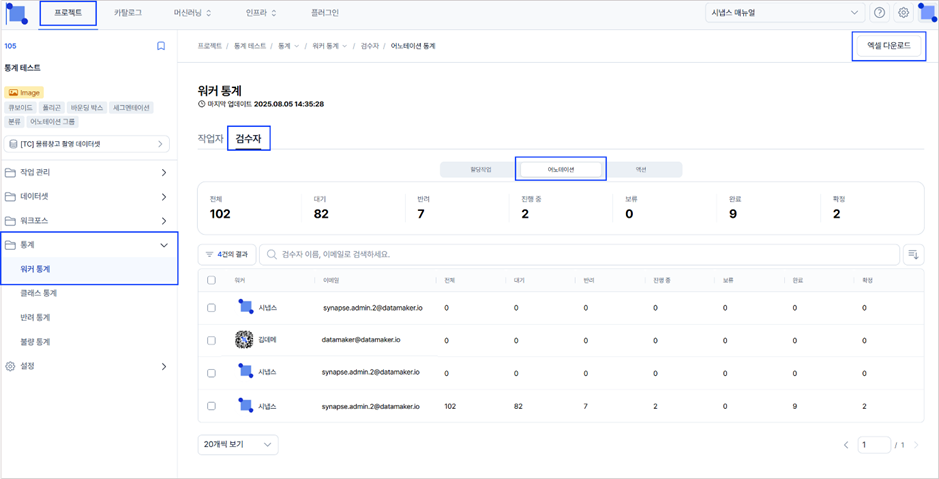Click the sort icon right of search field
Viewport: 939px width, 479px height.
click(x=913, y=254)
